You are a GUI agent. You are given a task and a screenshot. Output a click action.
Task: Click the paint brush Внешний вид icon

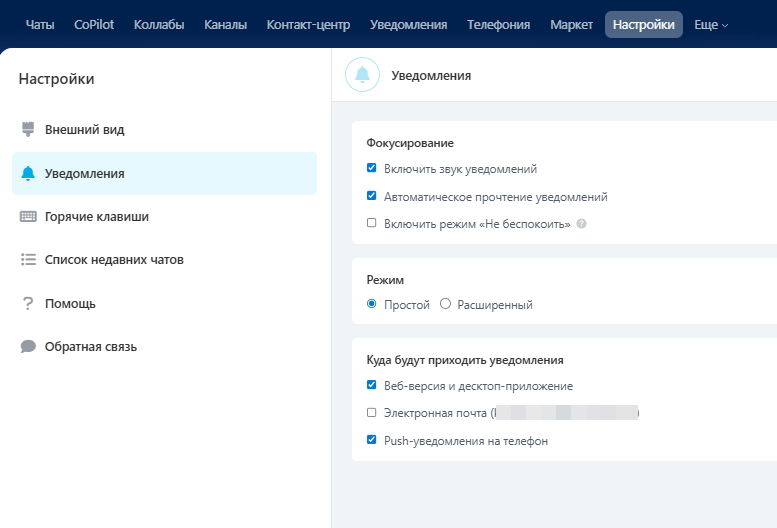coord(28,130)
